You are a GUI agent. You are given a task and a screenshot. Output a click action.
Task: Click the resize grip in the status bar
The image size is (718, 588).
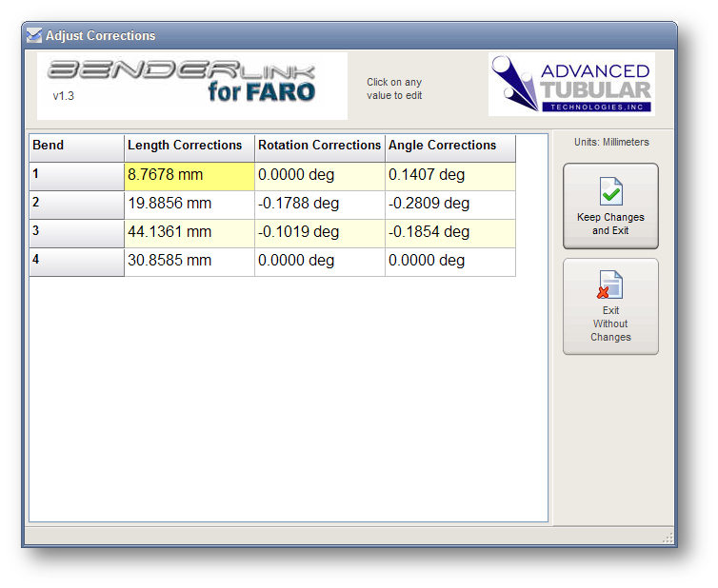[668, 539]
